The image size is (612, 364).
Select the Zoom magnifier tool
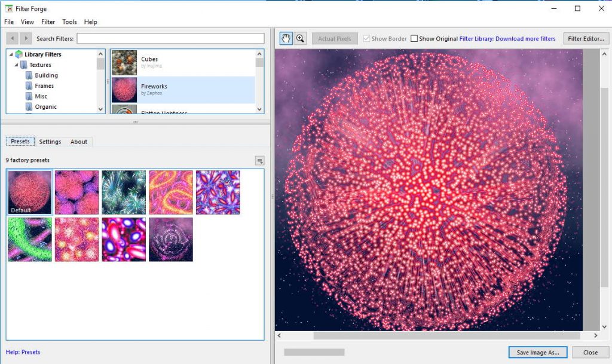pos(300,38)
